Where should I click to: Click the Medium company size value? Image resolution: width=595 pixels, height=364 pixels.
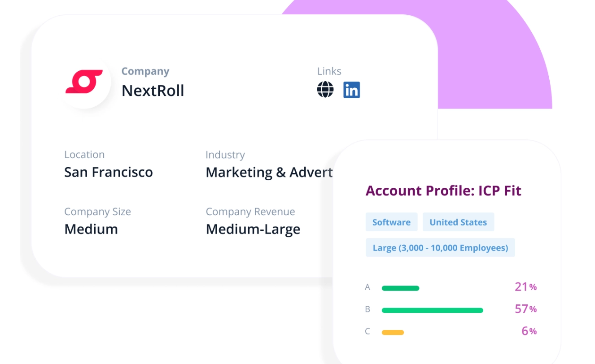[x=91, y=229]
